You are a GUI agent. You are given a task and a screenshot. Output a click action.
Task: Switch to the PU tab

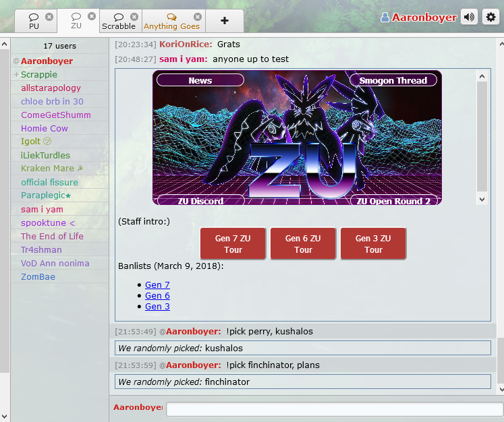point(34,22)
